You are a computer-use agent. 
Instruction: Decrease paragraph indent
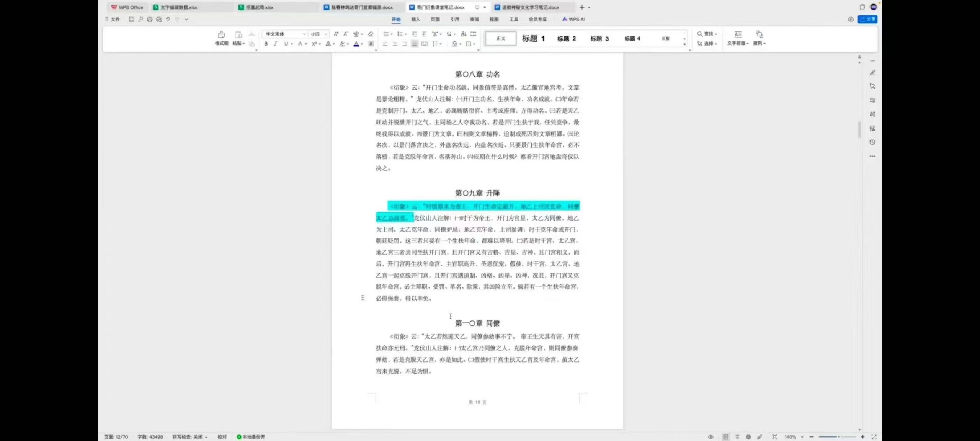point(414,34)
